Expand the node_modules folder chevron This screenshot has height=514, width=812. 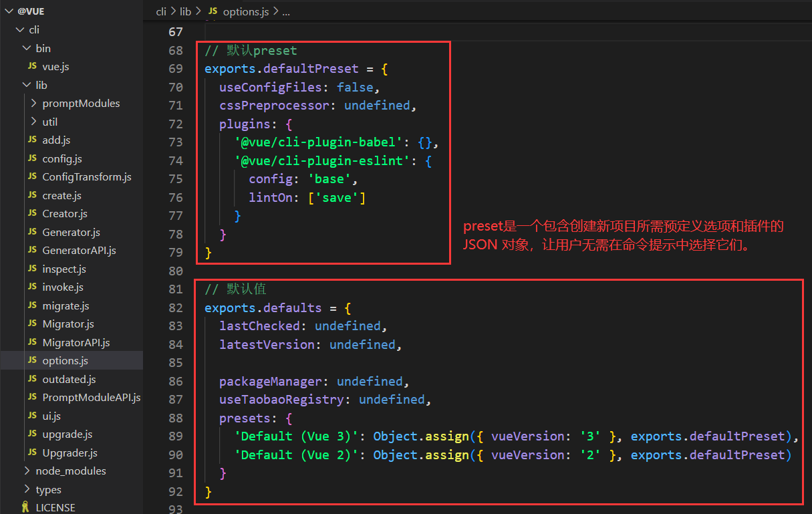[x=27, y=471]
